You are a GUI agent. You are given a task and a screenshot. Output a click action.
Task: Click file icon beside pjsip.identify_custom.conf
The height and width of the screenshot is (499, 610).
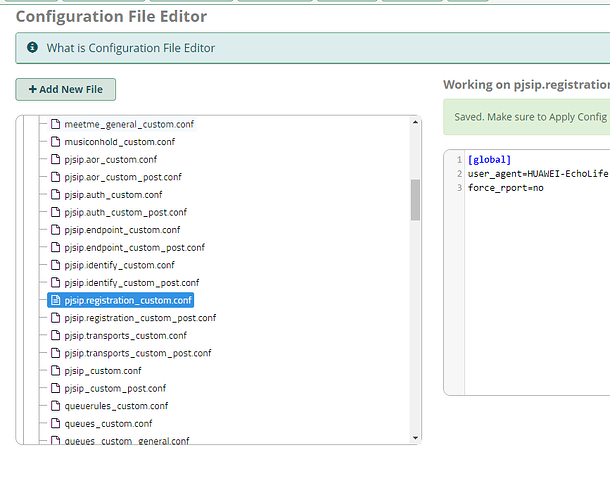[x=56, y=265]
